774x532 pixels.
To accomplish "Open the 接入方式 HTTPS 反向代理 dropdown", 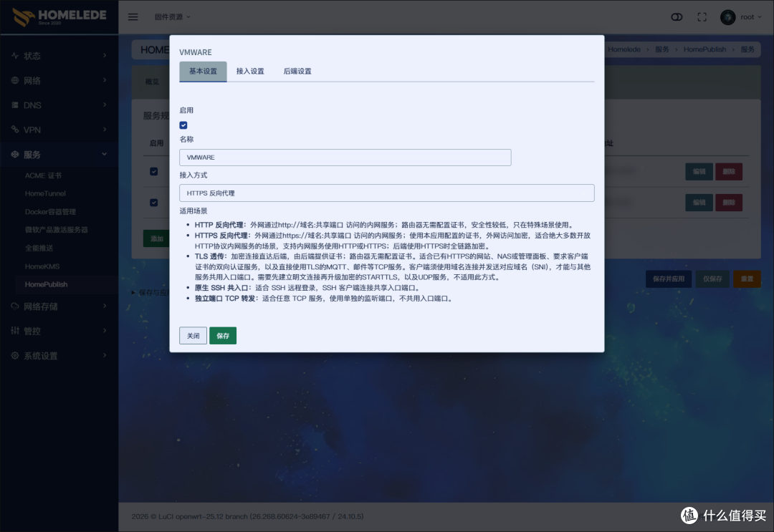I will pyautogui.click(x=386, y=193).
